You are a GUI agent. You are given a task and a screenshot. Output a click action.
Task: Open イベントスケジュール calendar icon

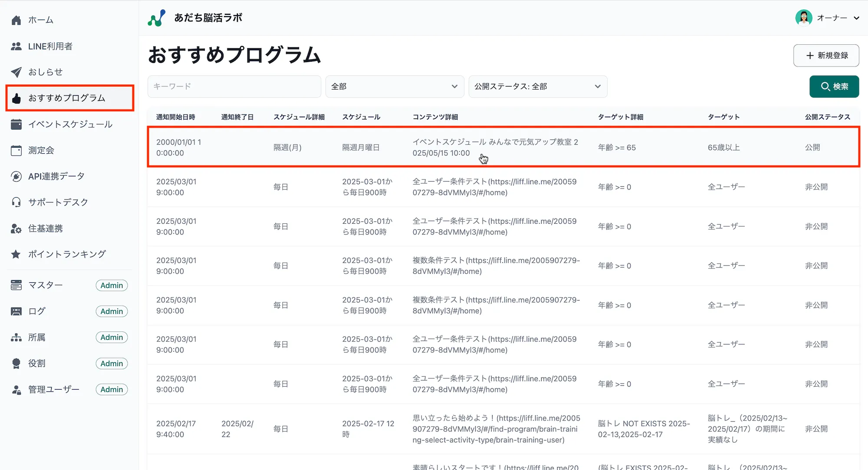pyautogui.click(x=16, y=124)
